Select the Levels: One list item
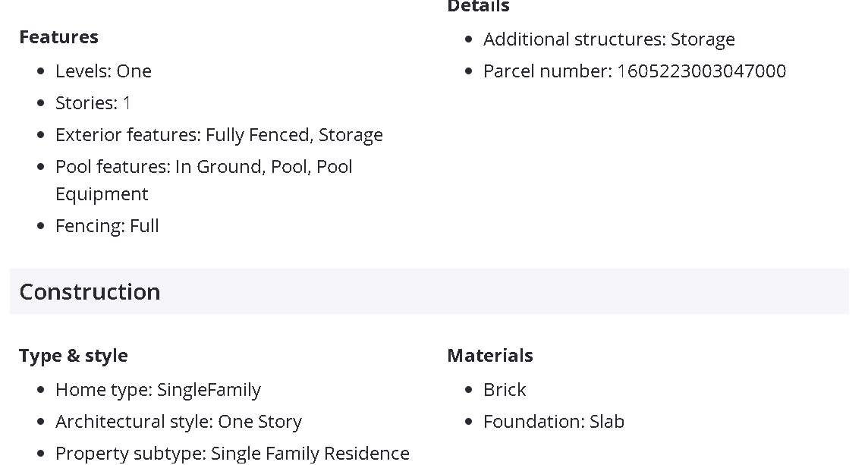The height and width of the screenshot is (465, 868). pos(103,71)
